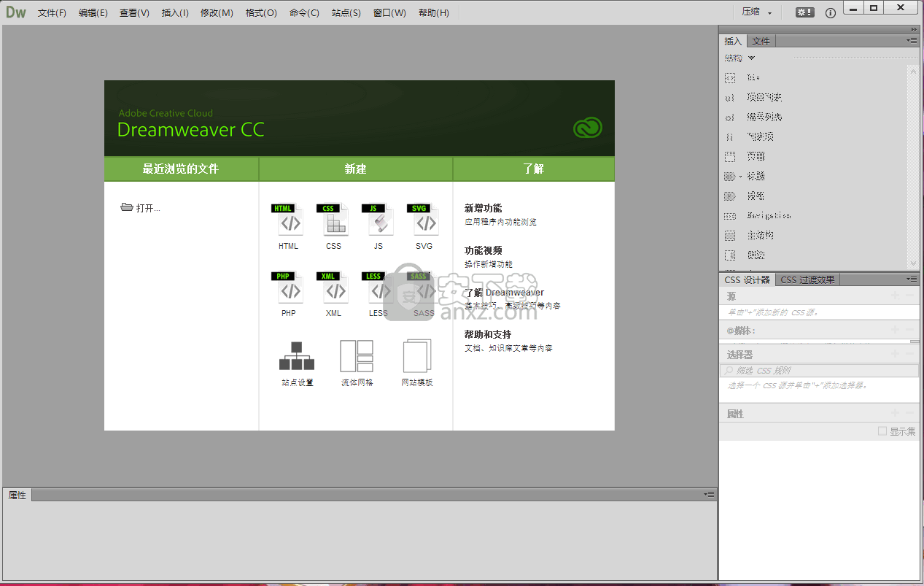This screenshot has width=924, height=586.
Task: Open the 属性 bottom panel options menu
Action: click(x=709, y=495)
